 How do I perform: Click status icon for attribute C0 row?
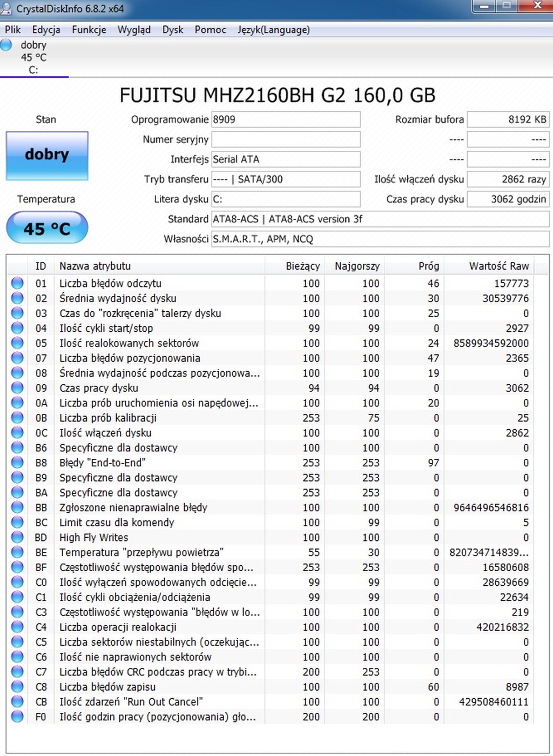(x=17, y=582)
